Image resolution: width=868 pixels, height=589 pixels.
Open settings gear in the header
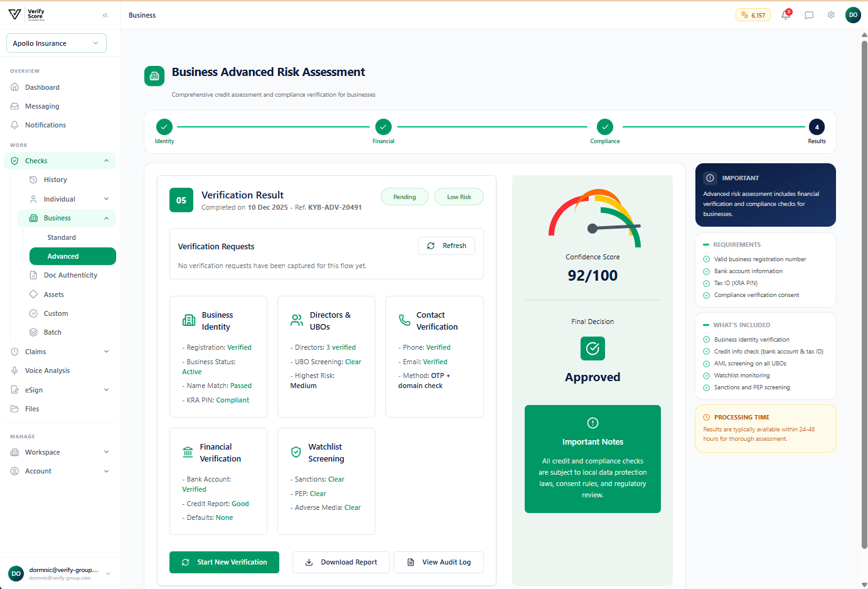pos(831,15)
